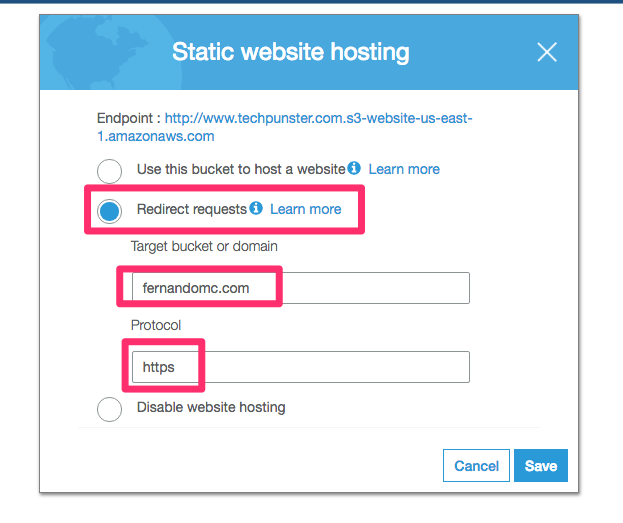The height and width of the screenshot is (523, 623).
Task: Click the "Disable website hosting" label text
Action: click(x=211, y=407)
